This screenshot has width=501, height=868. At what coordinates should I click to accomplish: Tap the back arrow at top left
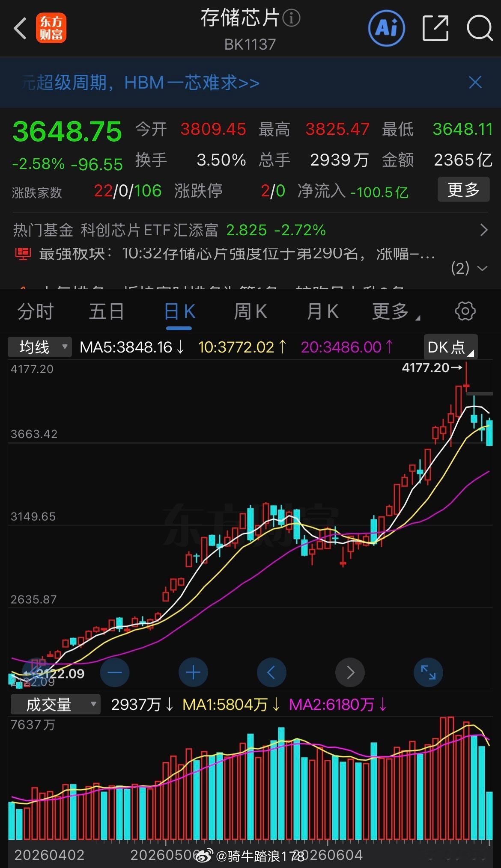(x=20, y=29)
